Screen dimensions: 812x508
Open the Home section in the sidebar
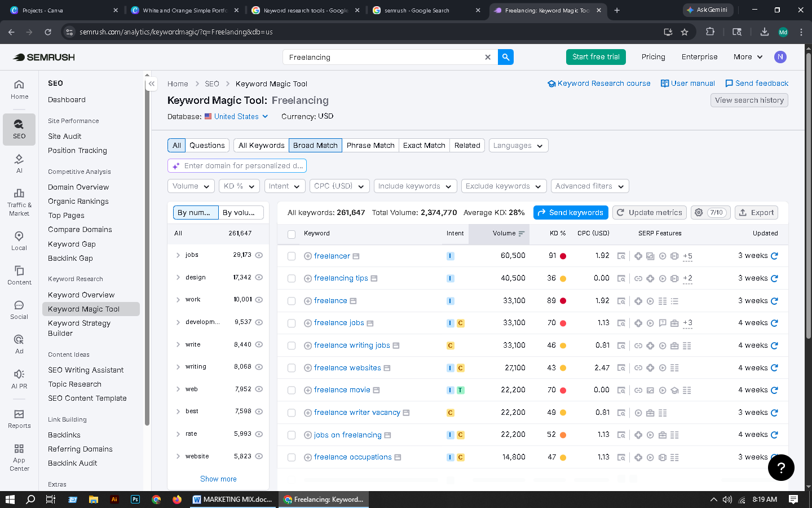19,89
